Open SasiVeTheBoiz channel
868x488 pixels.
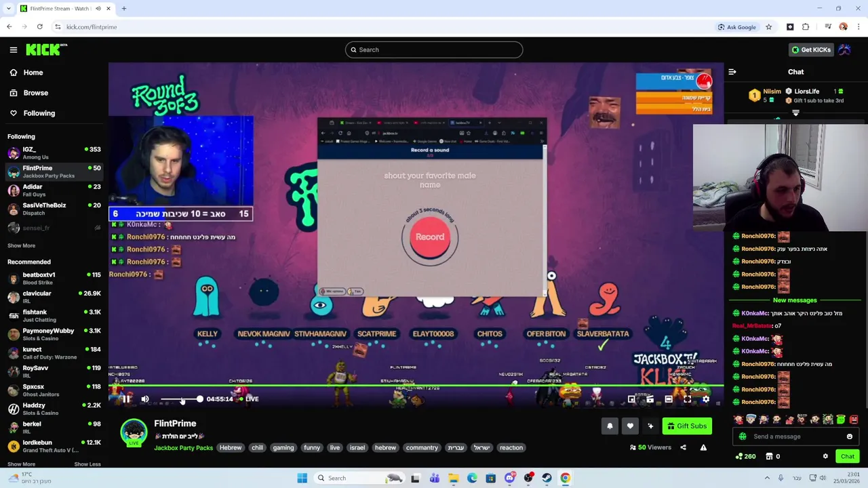point(54,209)
